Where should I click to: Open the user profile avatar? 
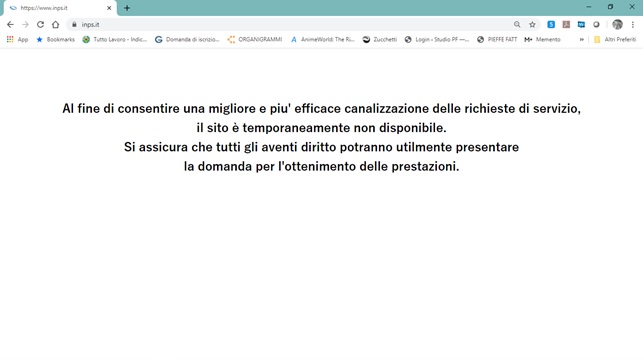[x=617, y=25]
